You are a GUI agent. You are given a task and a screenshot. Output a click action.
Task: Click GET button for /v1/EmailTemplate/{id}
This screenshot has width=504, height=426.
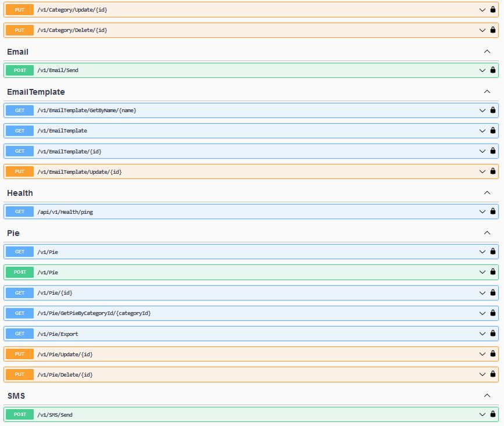[20, 151]
